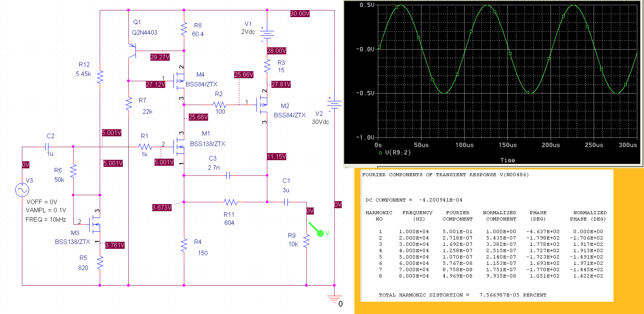This screenshot has width=644, height=314.
Task: Click the 604 value of R11
Action: pos(229,223)
